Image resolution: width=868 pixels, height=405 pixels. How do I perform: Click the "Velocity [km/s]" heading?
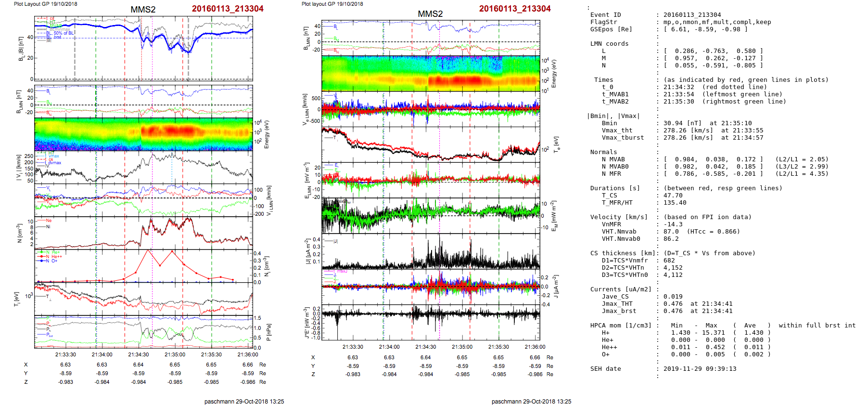click(x=619, y=217)
